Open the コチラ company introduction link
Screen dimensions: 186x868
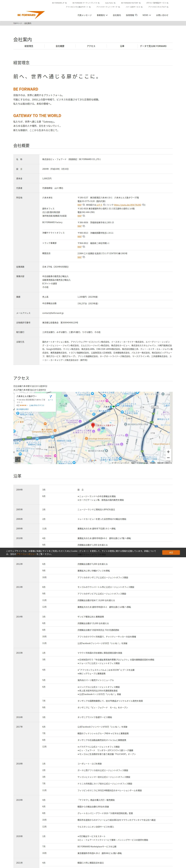(x=99, y=205)
